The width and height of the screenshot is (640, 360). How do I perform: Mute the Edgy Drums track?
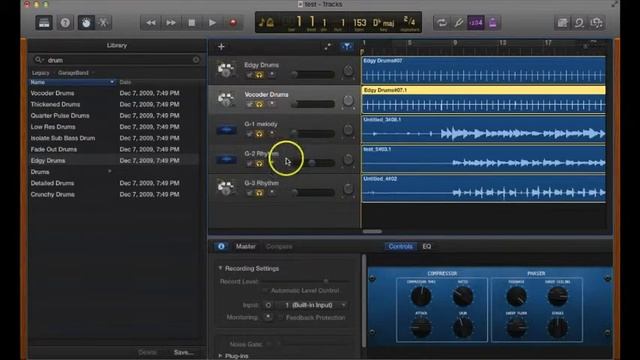pos(249,75)
